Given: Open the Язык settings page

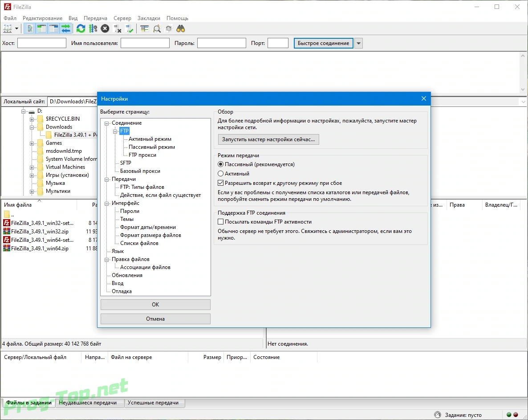Looking at the screenshot, I should [x=118, y=251].
